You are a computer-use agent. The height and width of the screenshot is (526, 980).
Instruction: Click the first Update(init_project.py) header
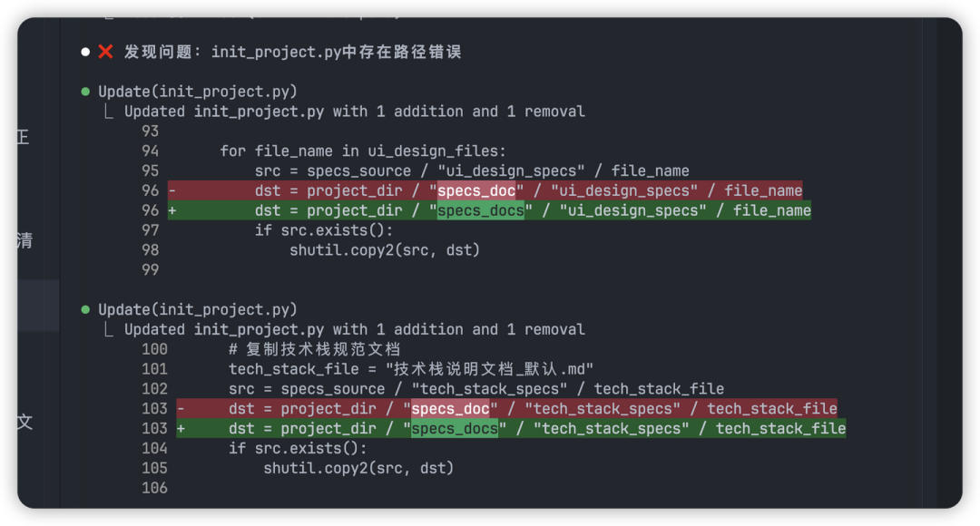(198, 92)
